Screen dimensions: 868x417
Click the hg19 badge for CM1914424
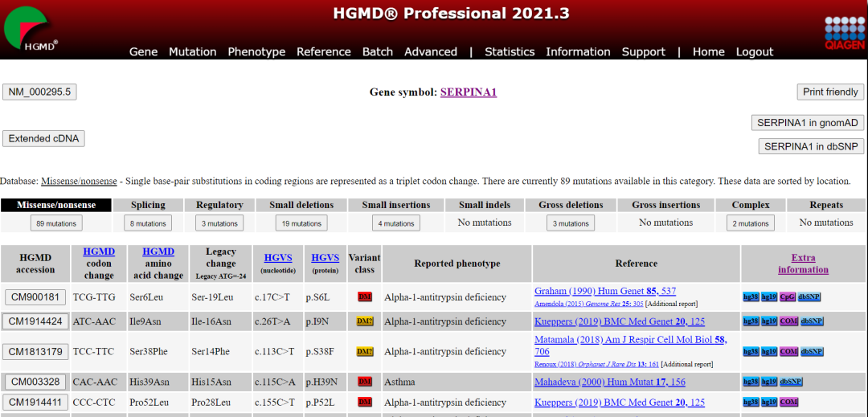click(768, 321)
